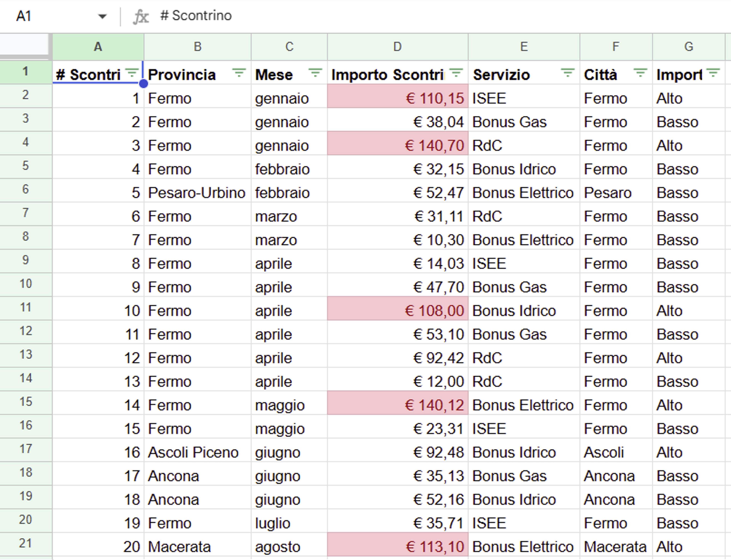Select the Ascoli Piceno cell

coord(197,450)
